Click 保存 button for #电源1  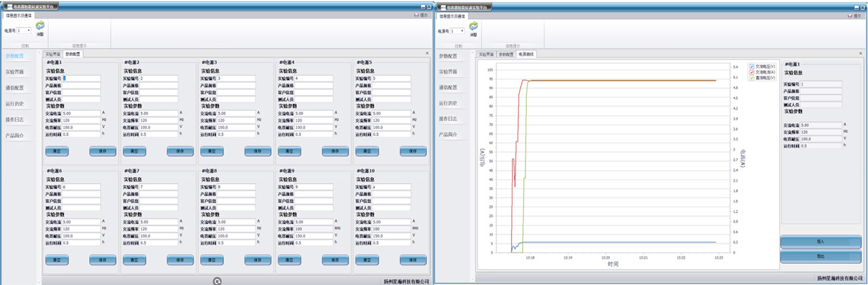click(102, 151)
